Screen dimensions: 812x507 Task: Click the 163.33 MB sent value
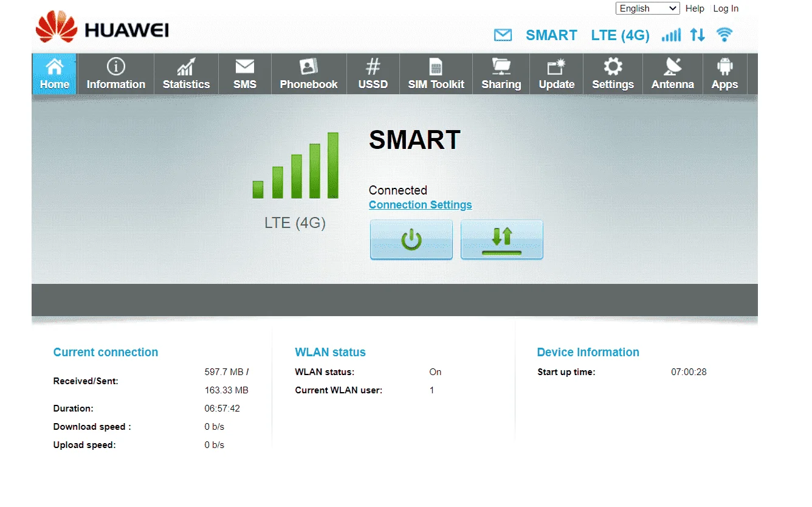(226, 390)
